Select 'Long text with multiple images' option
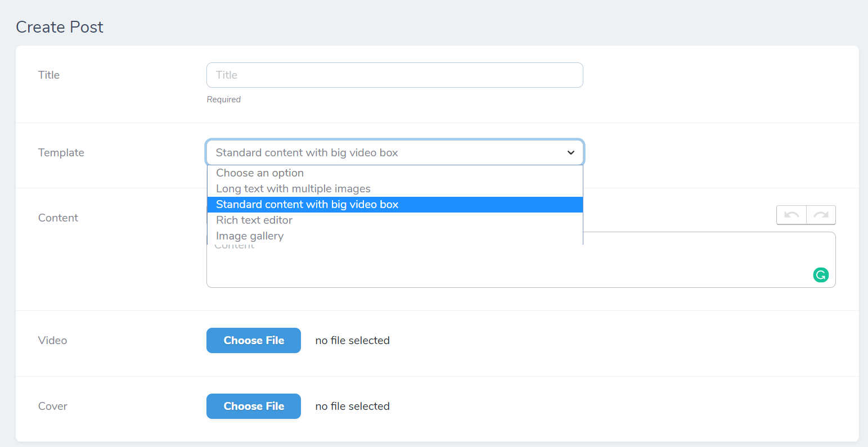This screenshot has height=447, width=868. 293,189
